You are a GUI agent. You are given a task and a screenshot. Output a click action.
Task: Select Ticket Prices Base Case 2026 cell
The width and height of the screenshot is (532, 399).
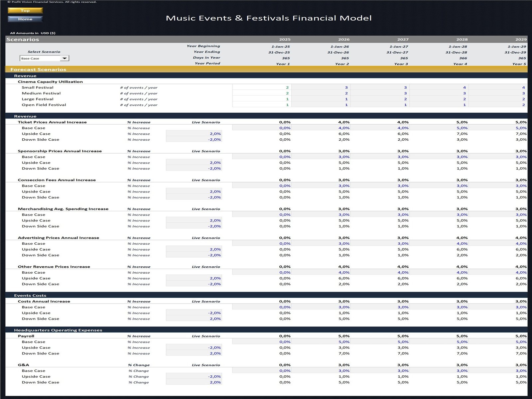321,128
